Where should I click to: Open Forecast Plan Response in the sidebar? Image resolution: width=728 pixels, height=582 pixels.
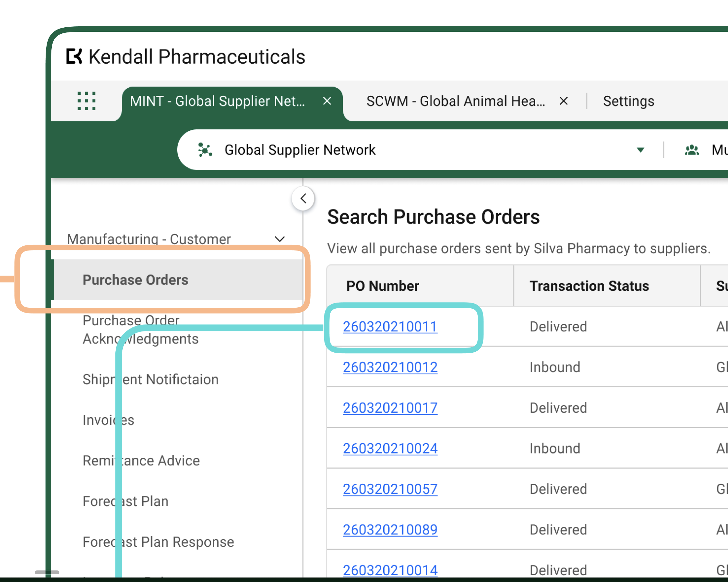click(158, 542)
